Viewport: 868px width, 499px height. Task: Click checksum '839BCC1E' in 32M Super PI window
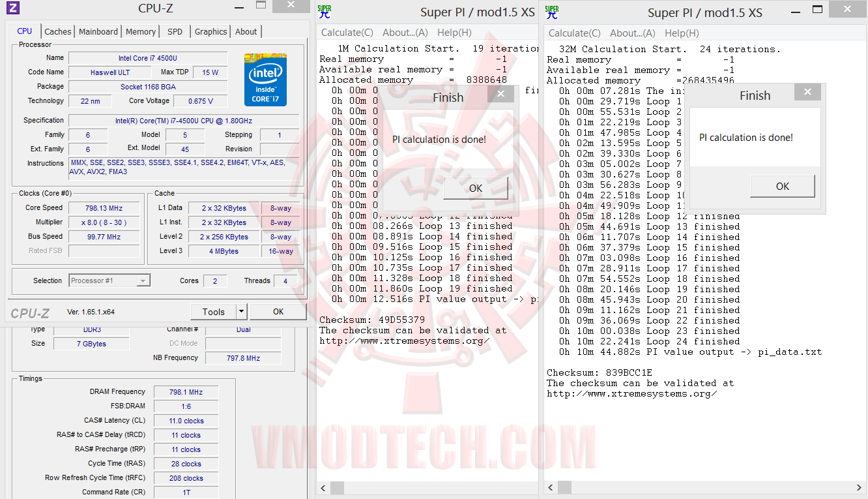click(629, 372)
